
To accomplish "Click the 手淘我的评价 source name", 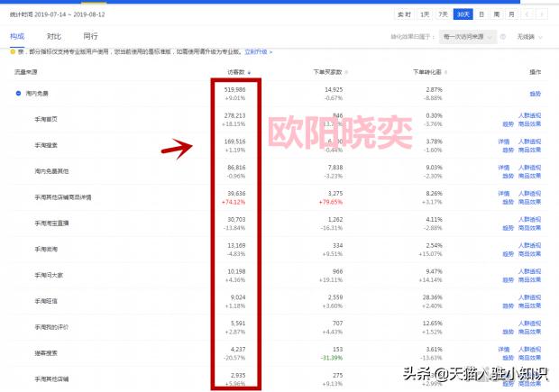I will [x=51, y=327].
